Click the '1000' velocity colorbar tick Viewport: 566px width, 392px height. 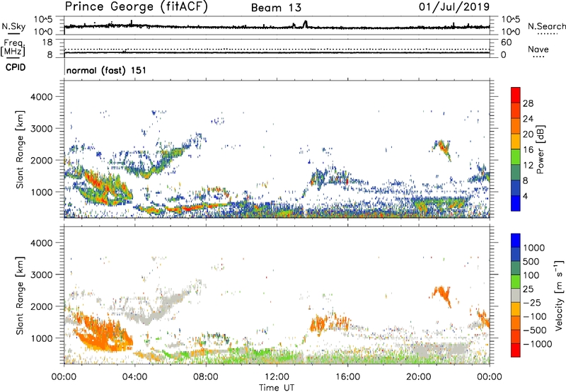[533, 248]
